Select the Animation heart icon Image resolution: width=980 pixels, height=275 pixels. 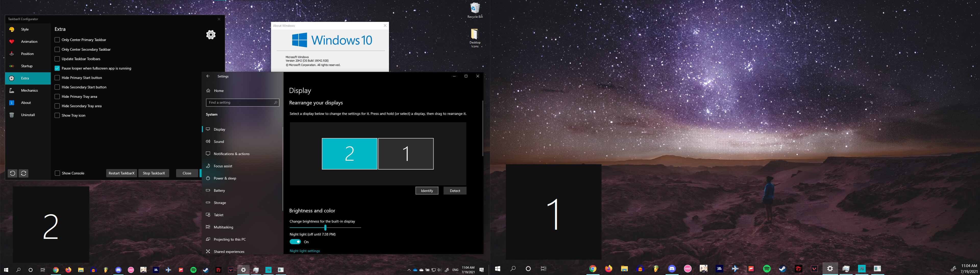(12, 42)
